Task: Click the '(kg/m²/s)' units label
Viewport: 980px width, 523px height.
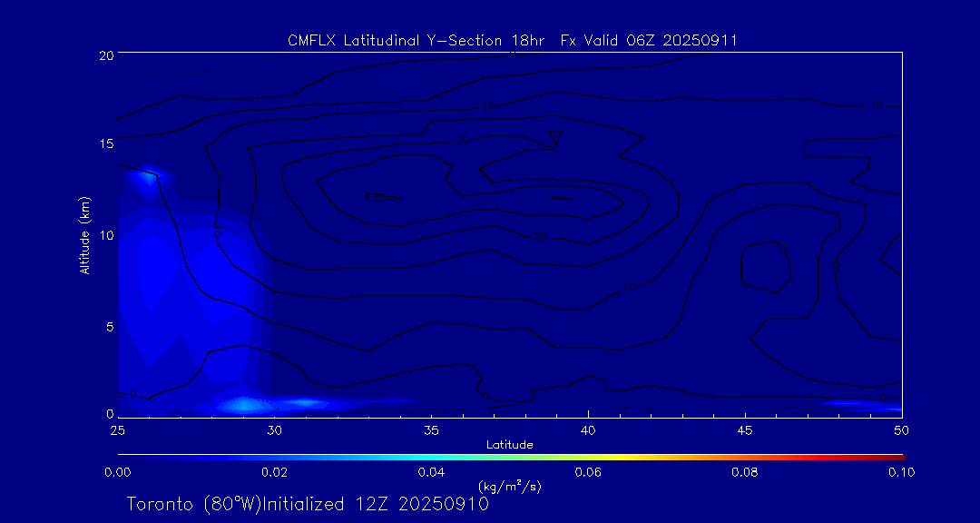Action: (509, 486)
